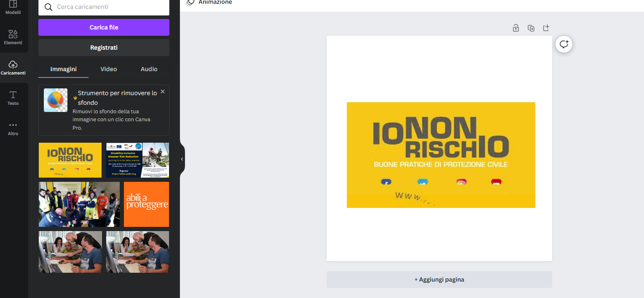Select the IO NON RISCHIO image on canvas
This screenshot has width=644, height=298.
[x=441, y=155]
